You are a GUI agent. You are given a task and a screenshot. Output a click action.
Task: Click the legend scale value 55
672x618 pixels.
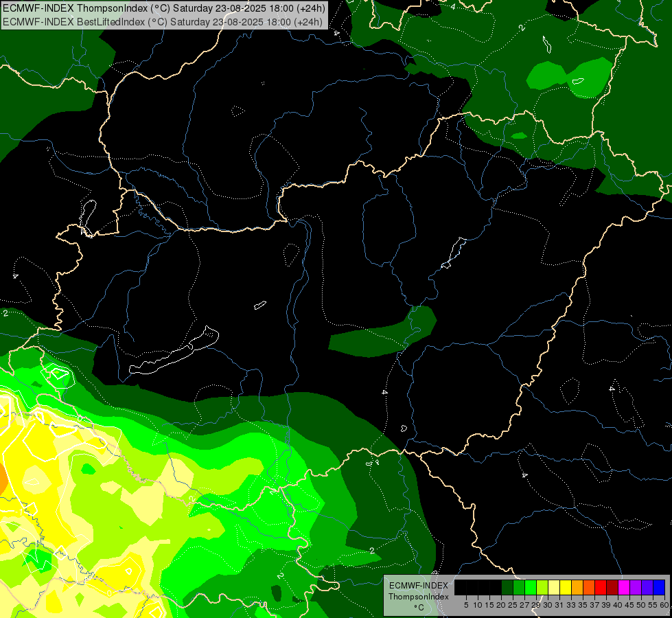coord(653,605)
